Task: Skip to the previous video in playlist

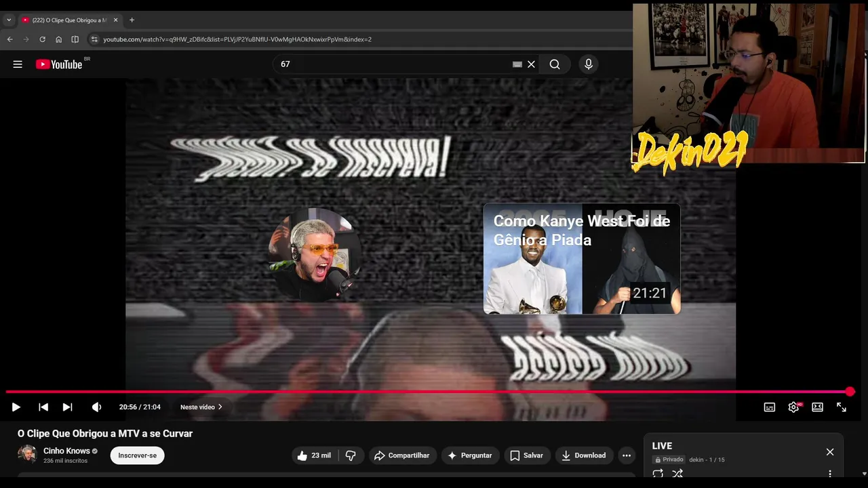Action: click(x=43, y=407)
